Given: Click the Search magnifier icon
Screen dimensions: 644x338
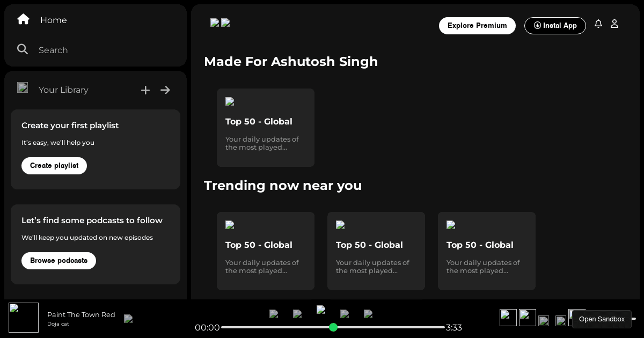Looking at the screenshot, I should pos(23,49).
